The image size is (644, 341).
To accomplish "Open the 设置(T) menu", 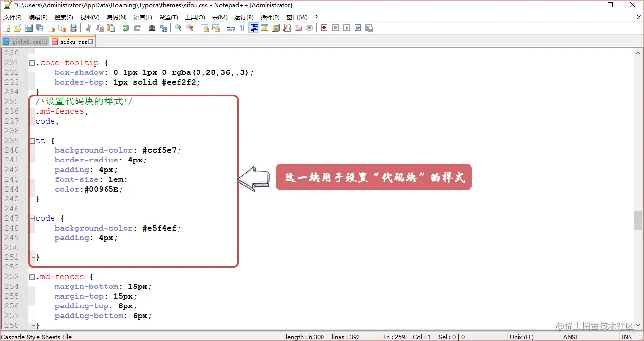I will (x=168, y=17).
